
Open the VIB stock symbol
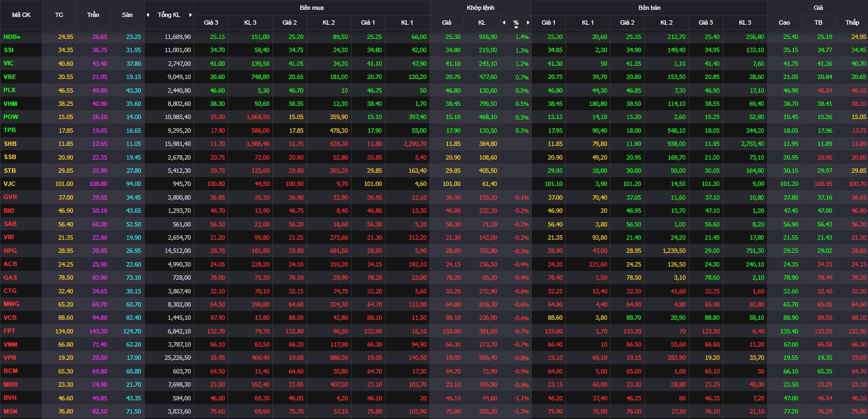point(9,237)
